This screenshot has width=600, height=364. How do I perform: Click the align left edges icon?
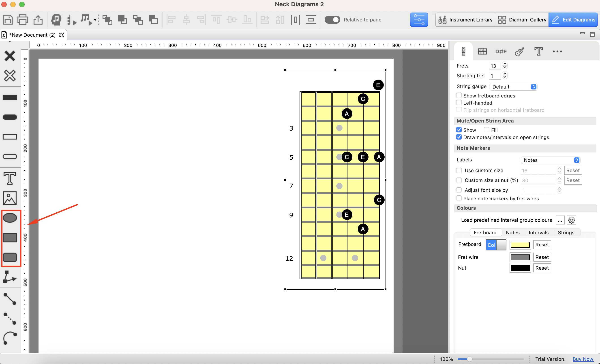(x=171, y=20)
